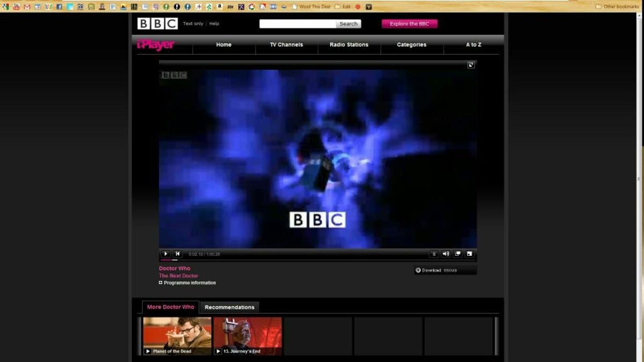Click the Text only link
Screen dimensions: 644x362
tap(193, 24)
